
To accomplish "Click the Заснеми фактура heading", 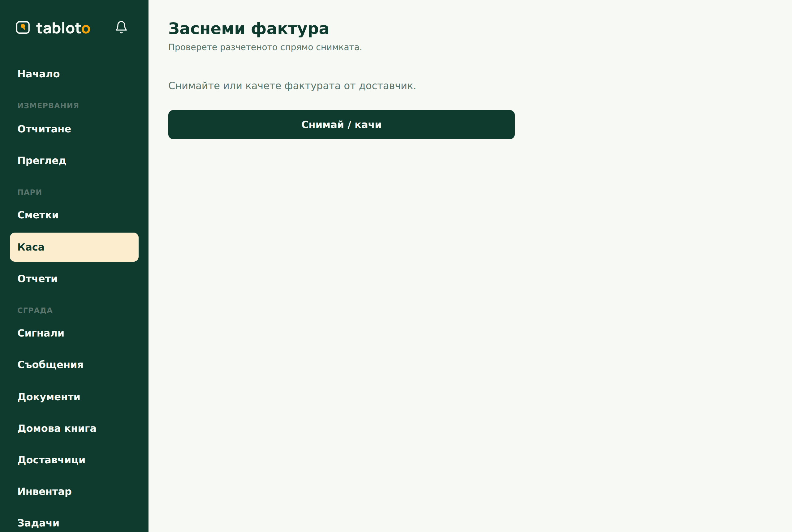I will (x=249, y=28).
